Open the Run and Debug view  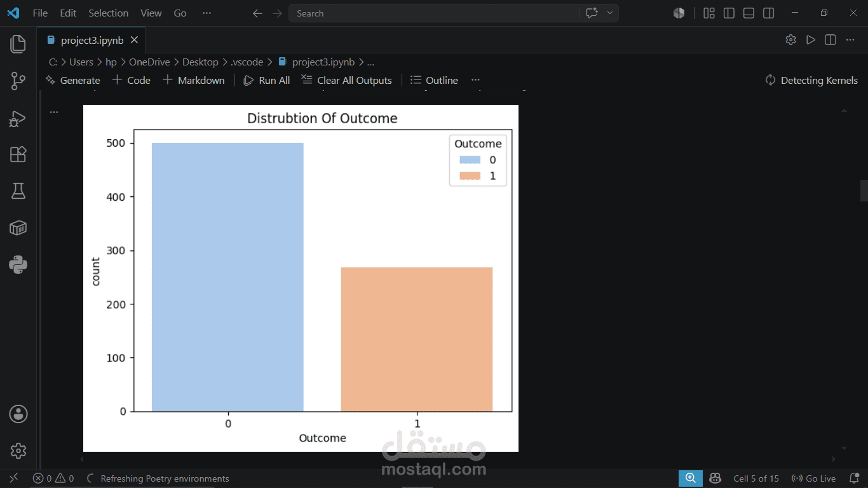18,118
